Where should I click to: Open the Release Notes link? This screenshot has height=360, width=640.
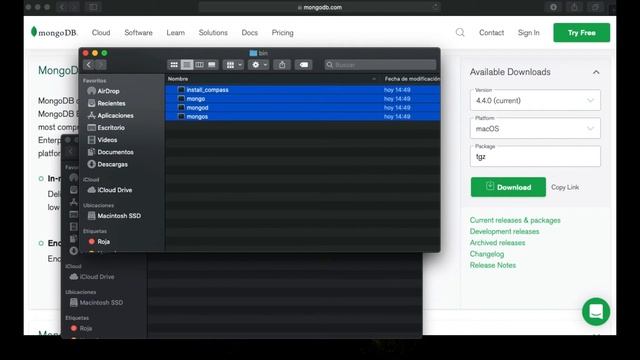pos(493,265)
